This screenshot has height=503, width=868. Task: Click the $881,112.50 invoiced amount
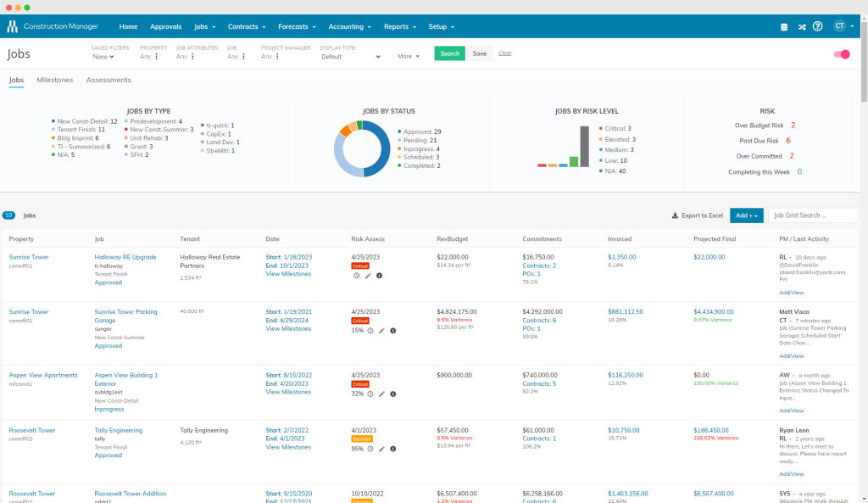click(x=626, y=312)
